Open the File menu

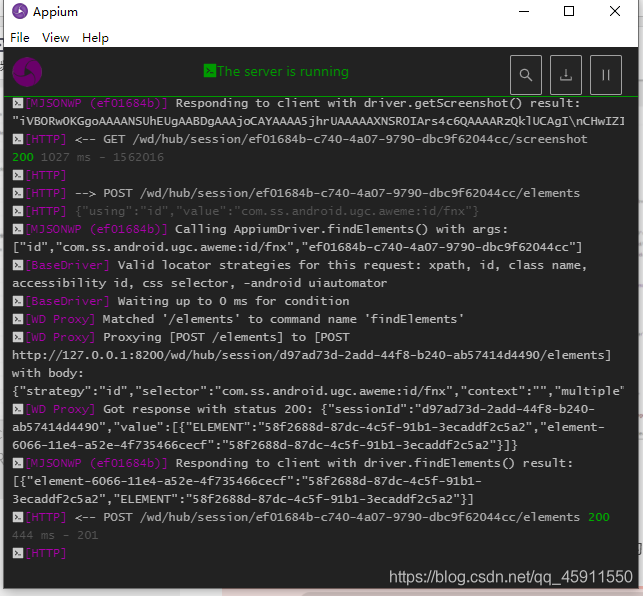point(20,38)
